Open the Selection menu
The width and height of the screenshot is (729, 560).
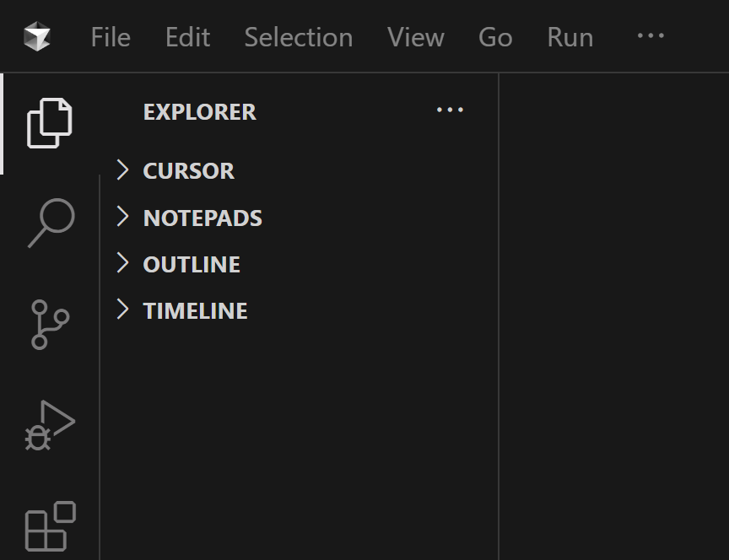click(x=298, y=37)
